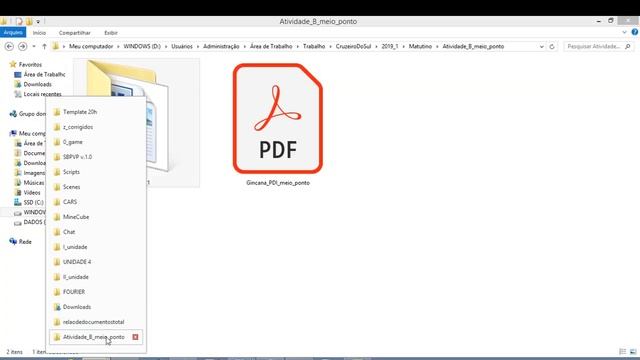Click Meu computador in the address path
Screen dimensions: 640x360
[91, 47]
